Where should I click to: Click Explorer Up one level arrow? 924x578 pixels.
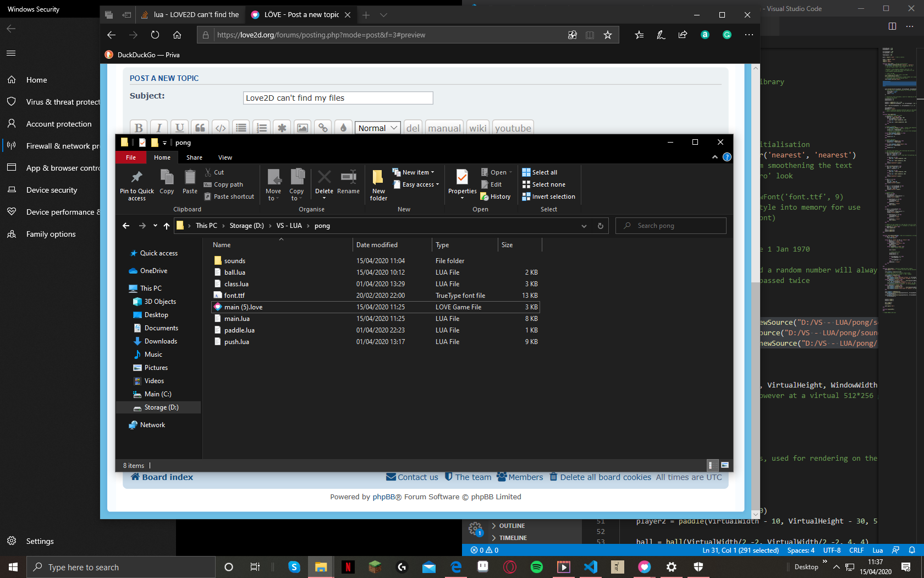(166, 226)
